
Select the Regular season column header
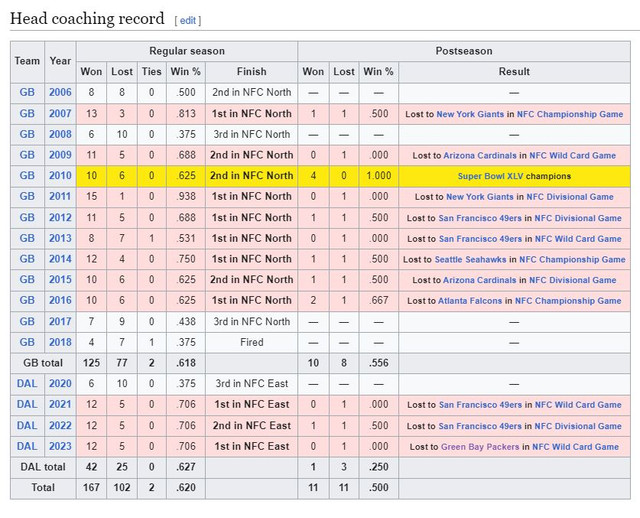[187, 51]
